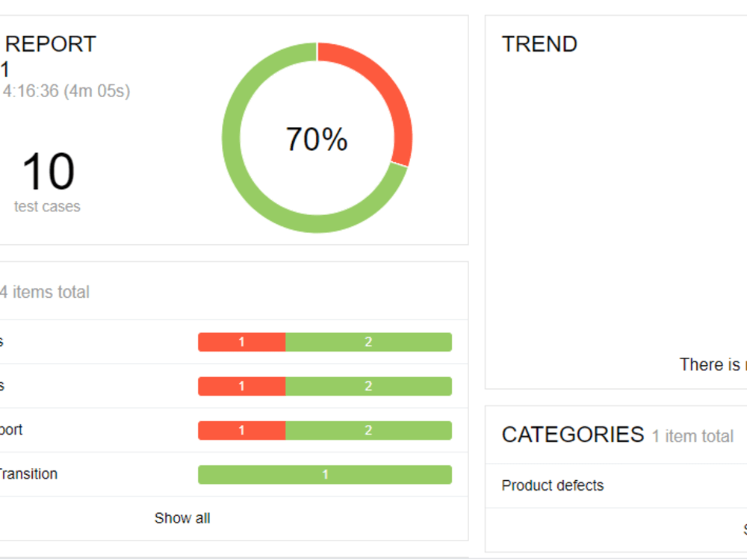Select the "Transition" suite name
This screenshot has height=560, width=747.
(x=28, y=474)
